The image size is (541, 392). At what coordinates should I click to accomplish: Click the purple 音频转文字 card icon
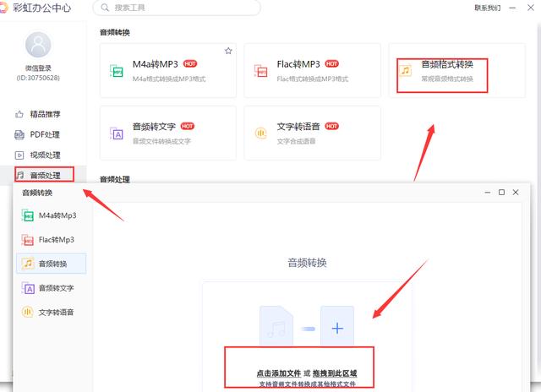(x=117, y=133)
